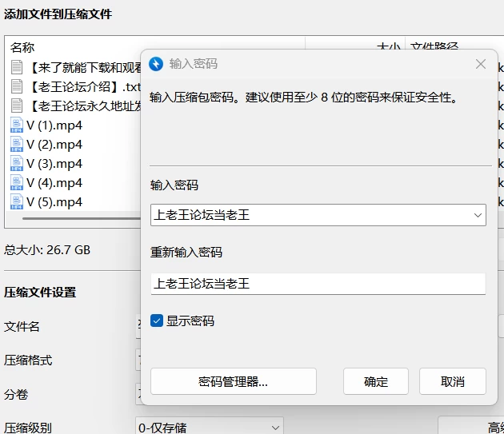Viewport: 504px width, 434px height.
Task: Click the 名称 column header
Action: [22, 47]
